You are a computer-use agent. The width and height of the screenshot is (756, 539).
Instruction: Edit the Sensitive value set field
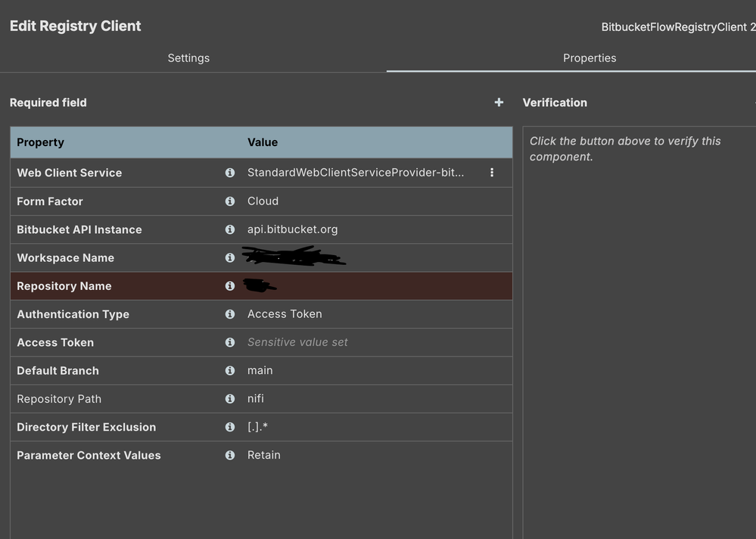pos(297,342)
